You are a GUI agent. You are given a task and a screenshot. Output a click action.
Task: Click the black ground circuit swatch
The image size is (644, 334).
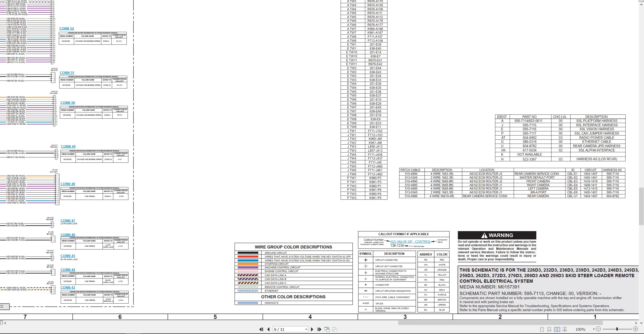[x=248, y=253]
